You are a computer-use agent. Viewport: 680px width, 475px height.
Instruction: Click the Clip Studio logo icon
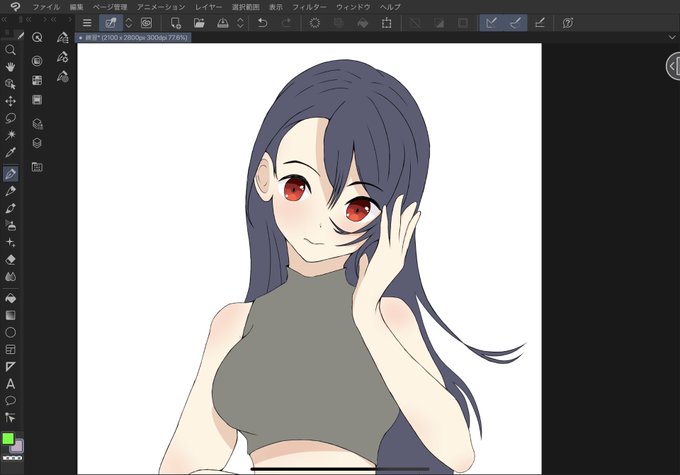[15, 7]
